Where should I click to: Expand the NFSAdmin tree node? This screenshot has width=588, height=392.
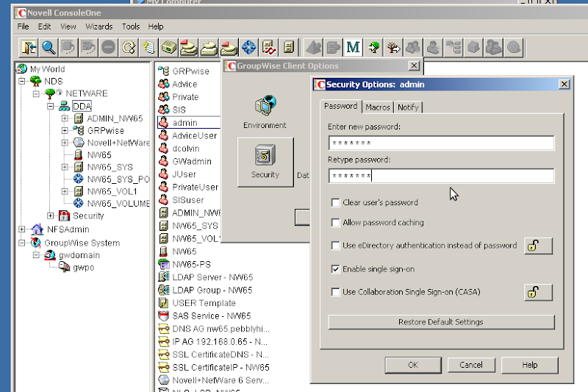pos(24,229)
